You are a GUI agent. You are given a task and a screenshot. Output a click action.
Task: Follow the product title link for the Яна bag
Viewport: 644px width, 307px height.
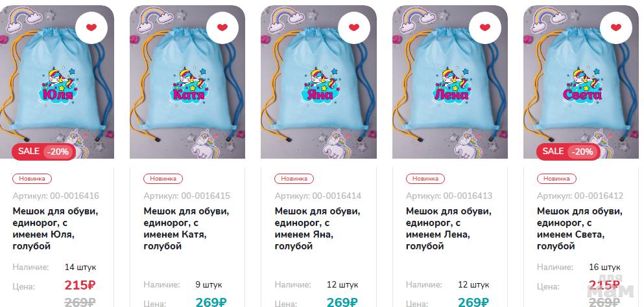click(318, 229)
